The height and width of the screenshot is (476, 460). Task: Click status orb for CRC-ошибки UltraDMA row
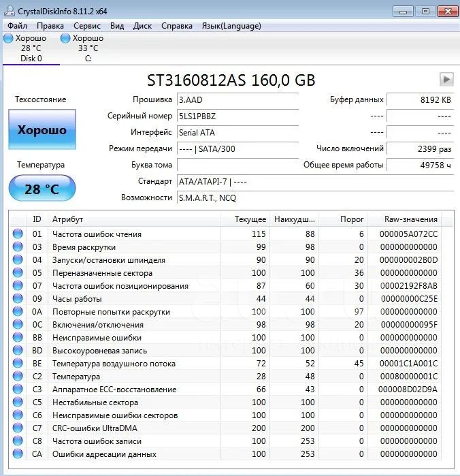tap(18, 428)
